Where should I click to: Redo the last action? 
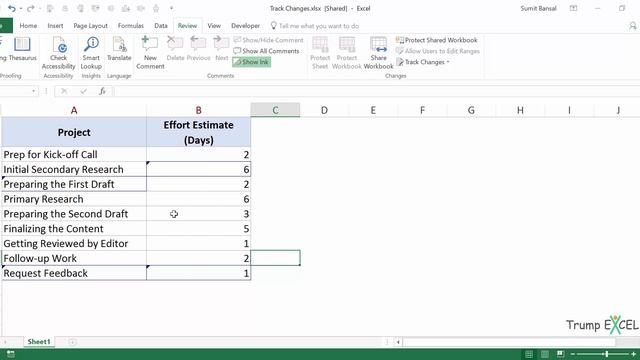click(x=30, y=8)
